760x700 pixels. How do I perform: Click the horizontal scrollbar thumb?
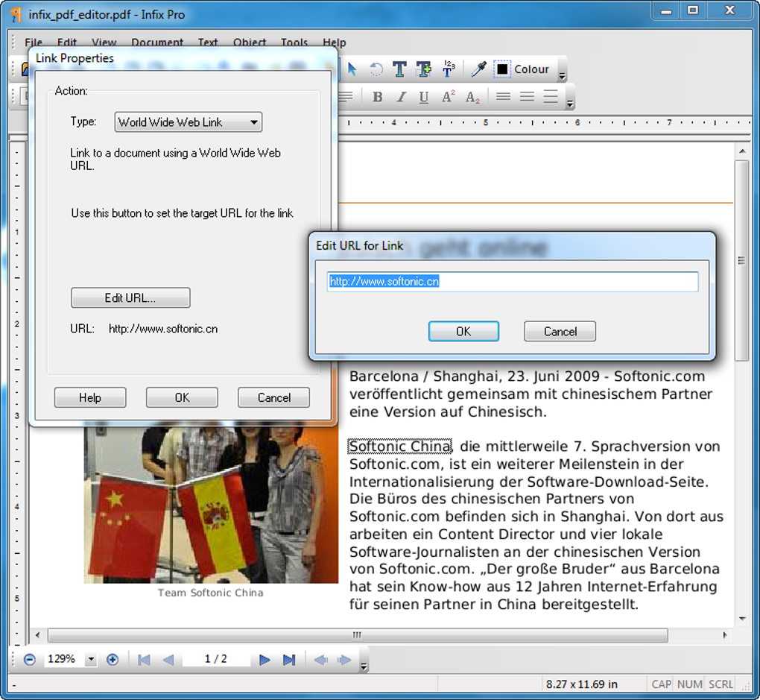[x=357, y=635]
